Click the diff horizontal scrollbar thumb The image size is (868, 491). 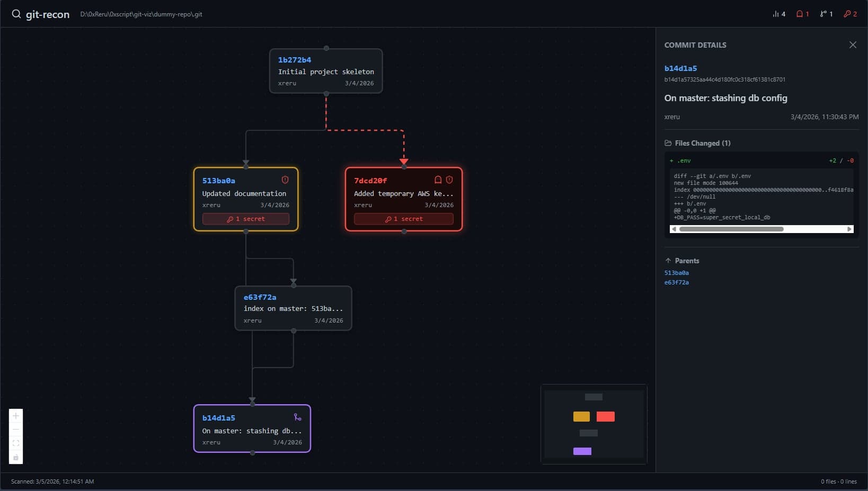pos(731,229)
